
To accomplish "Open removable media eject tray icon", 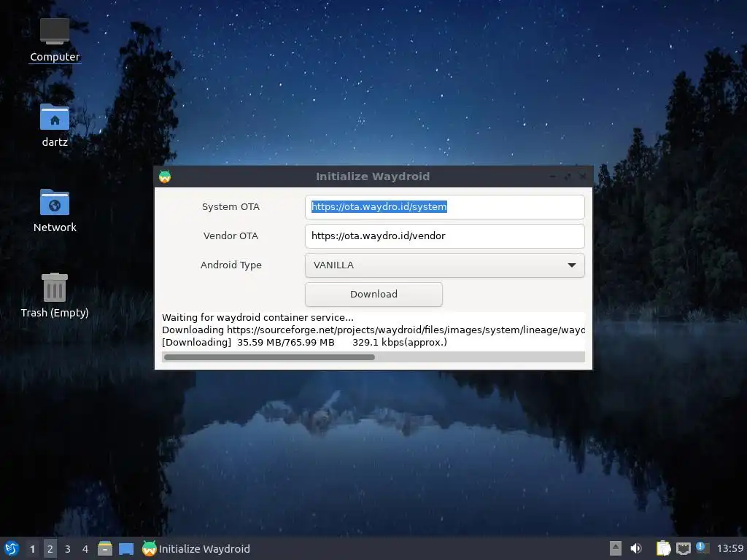I will point(616,548).
